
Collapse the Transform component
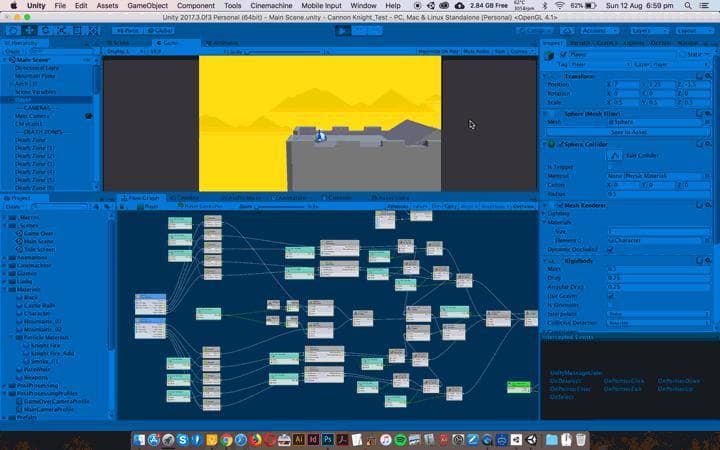click(545, 76)
